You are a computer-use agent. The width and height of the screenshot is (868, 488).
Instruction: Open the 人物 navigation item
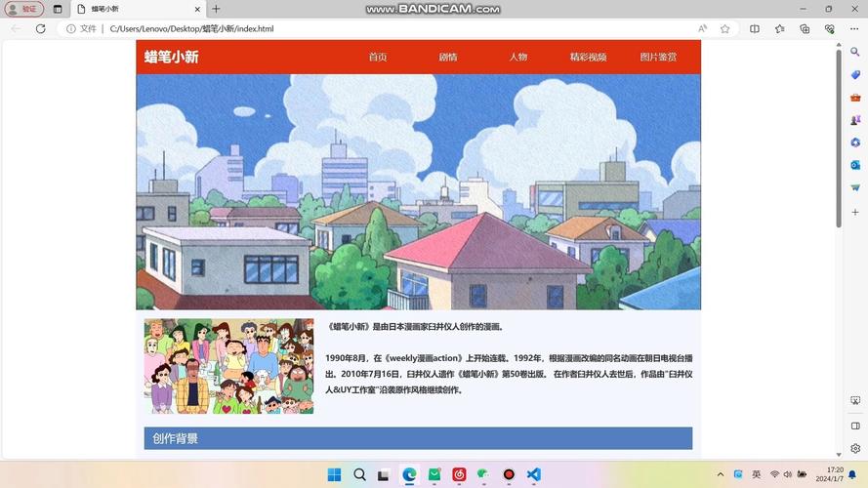(518, 57)
